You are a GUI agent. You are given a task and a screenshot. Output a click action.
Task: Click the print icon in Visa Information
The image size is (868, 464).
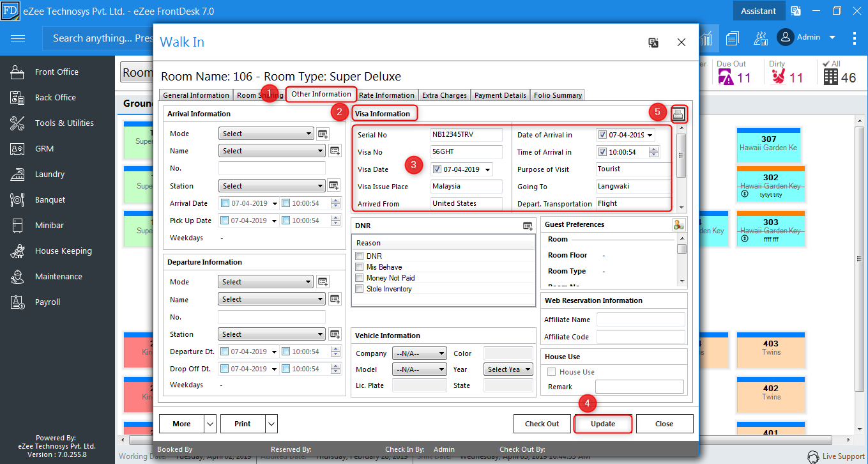[x=678, y=114]
